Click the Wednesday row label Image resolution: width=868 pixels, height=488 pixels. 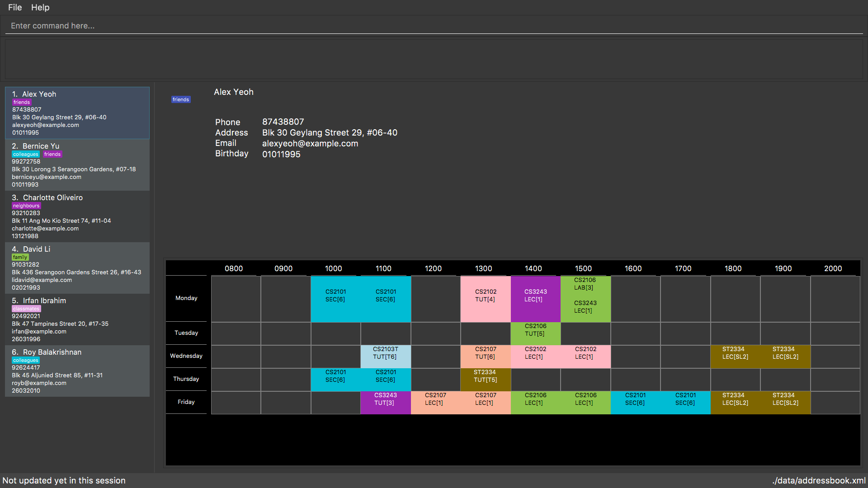click(186, 356)
